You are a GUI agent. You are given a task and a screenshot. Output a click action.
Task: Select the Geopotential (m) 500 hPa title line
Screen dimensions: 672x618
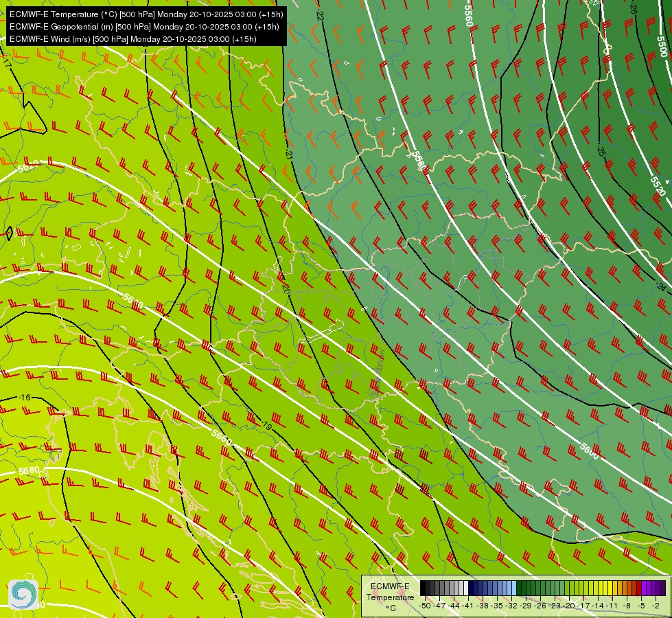click(x=144, y=27)
